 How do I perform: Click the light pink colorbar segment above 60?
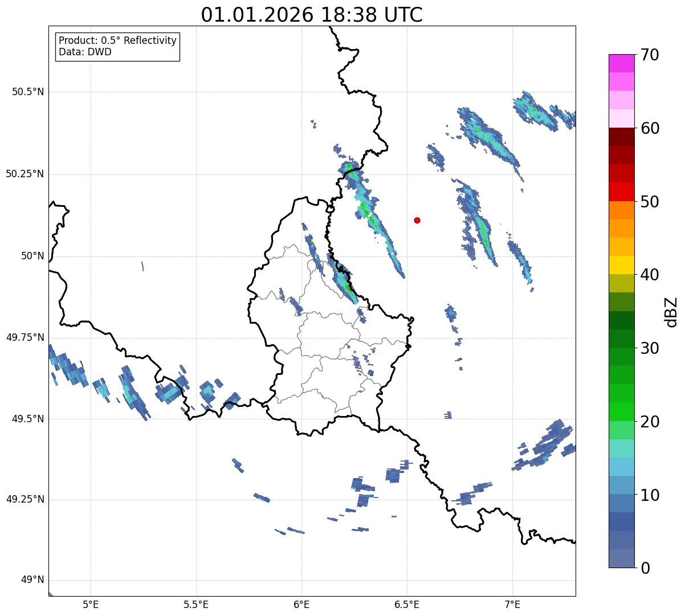click(621, 119)
